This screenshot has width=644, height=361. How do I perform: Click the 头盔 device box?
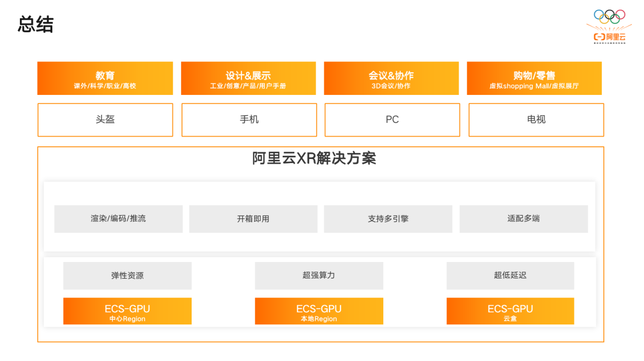point(105,120)
